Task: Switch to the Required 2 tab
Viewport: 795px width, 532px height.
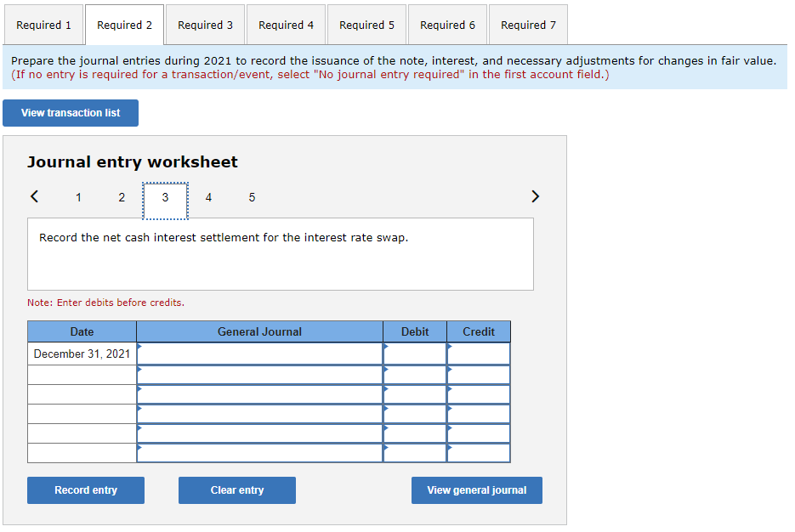Action: coord(124,25)
